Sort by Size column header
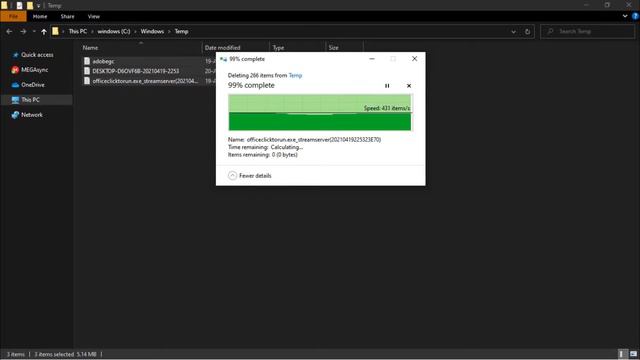Viewport: 640px width, 360px height. click(x=344, y=48)
